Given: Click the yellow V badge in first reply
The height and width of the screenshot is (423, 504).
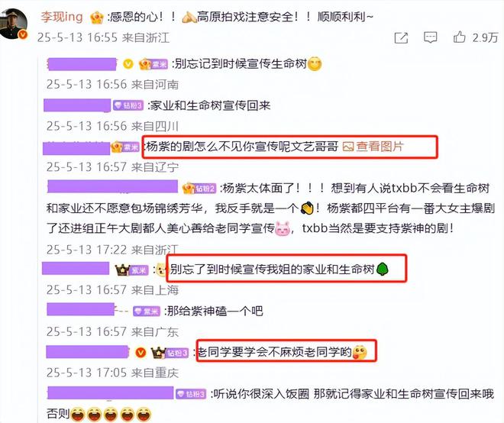Looking at the screenshot, I should tap(128, 64).
